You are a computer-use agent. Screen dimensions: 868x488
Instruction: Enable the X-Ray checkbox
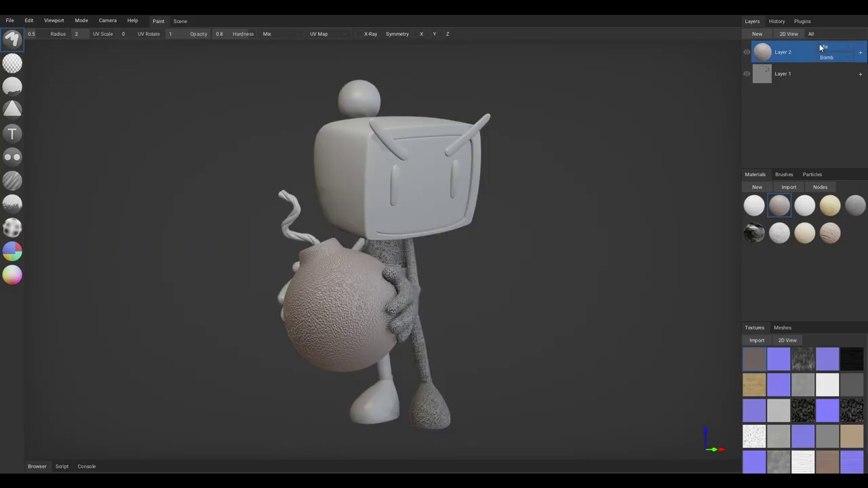(359, 34)
